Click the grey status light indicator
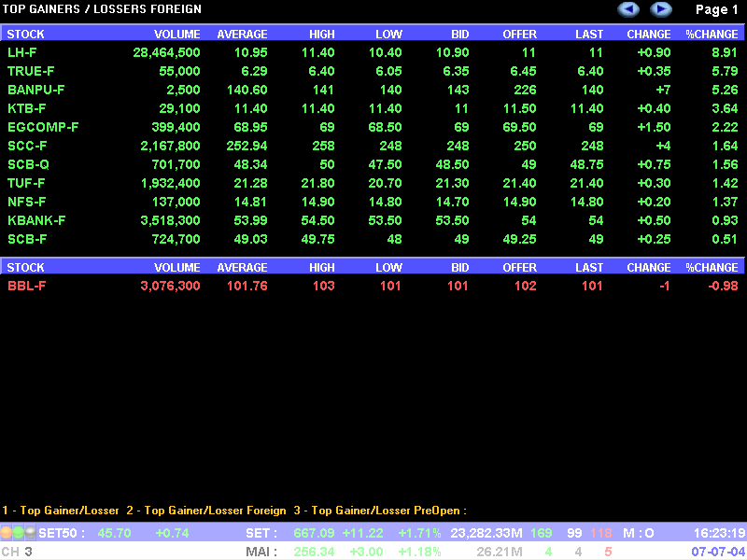Viewport: 747px width, 560px height. coord(31,532)
